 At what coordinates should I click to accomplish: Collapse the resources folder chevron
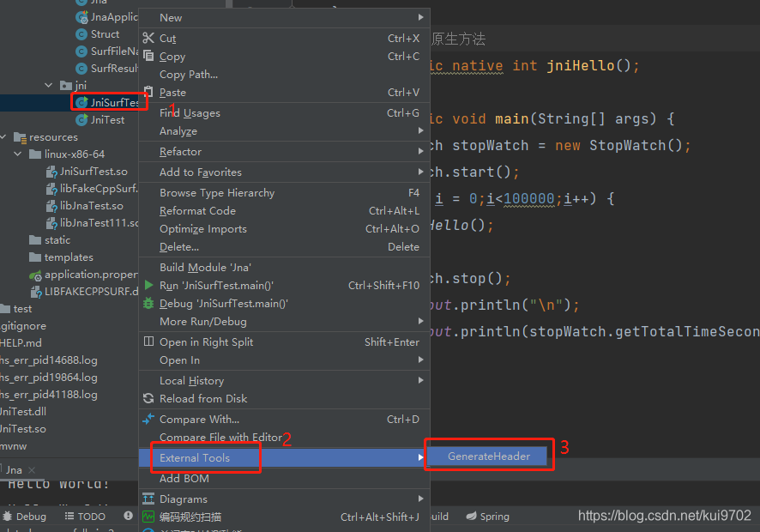tap(3, 137)
